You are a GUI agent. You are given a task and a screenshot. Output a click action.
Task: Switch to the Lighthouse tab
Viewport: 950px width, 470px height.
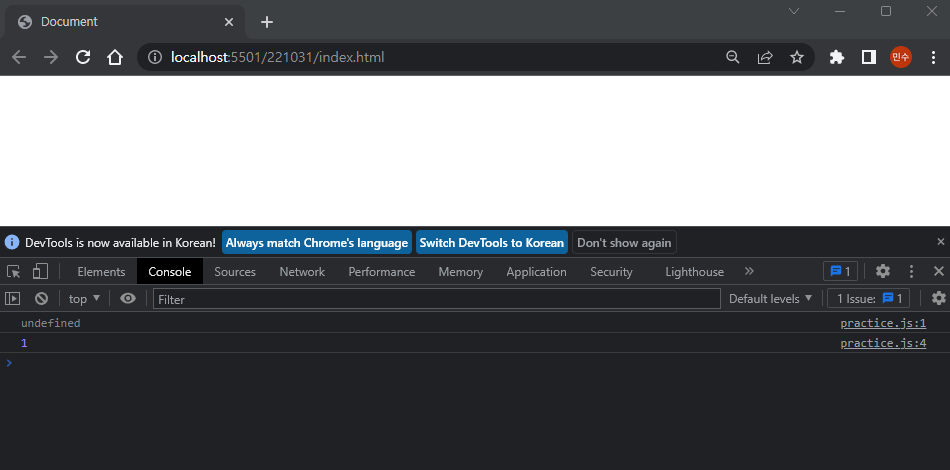tap(694, 272)
